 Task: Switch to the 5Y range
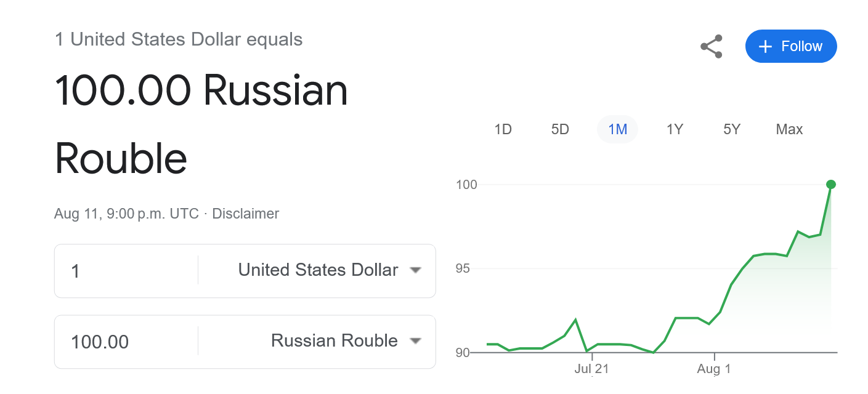tap(732, 129)
